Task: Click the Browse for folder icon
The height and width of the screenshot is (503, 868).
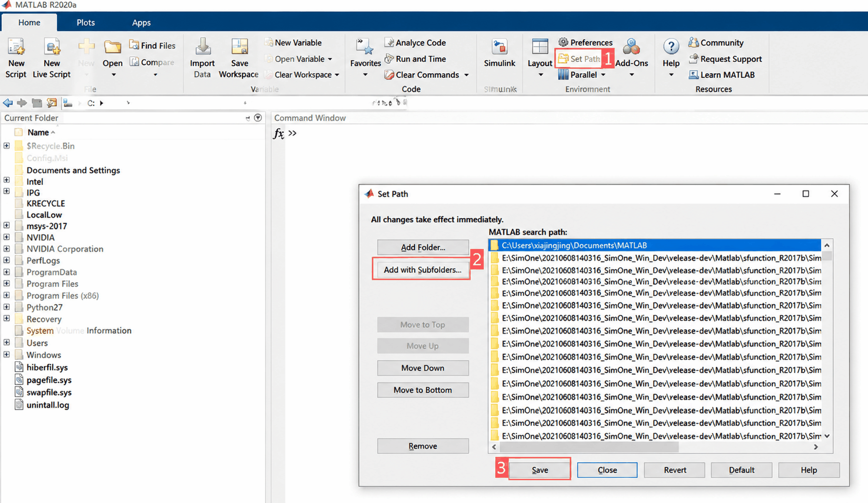Action: pos(52,103)
